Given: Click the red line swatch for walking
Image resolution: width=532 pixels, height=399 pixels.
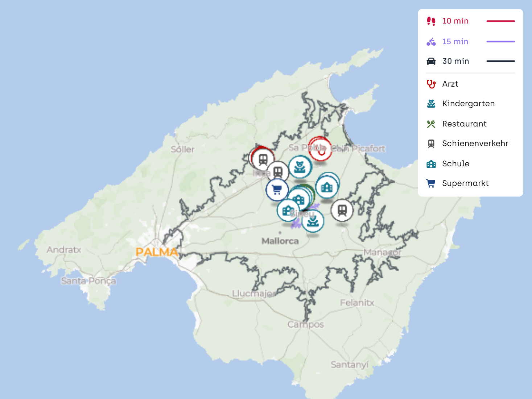Looking at the screenshot, I should coord(500,21).
